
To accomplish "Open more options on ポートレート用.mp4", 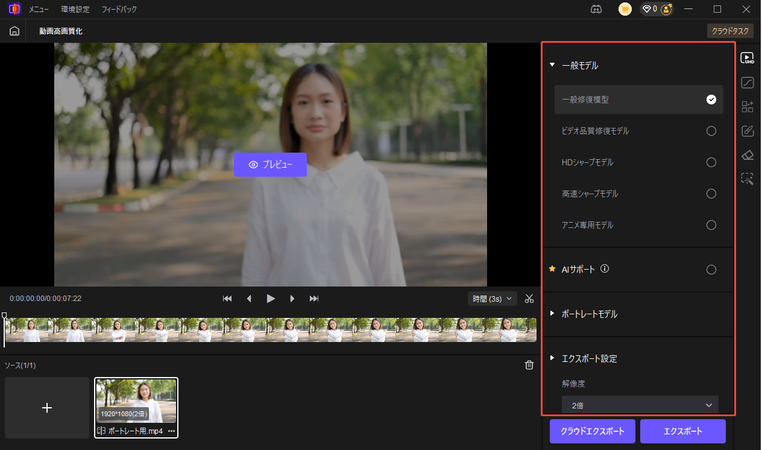I will point(172,431).
